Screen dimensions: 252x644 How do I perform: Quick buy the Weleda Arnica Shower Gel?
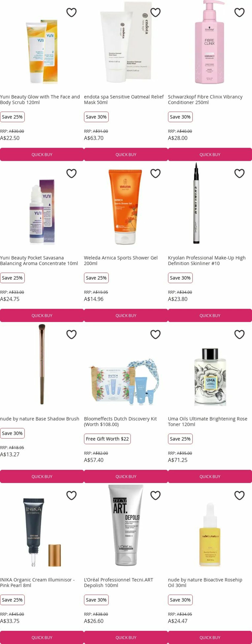pos(126,316)
